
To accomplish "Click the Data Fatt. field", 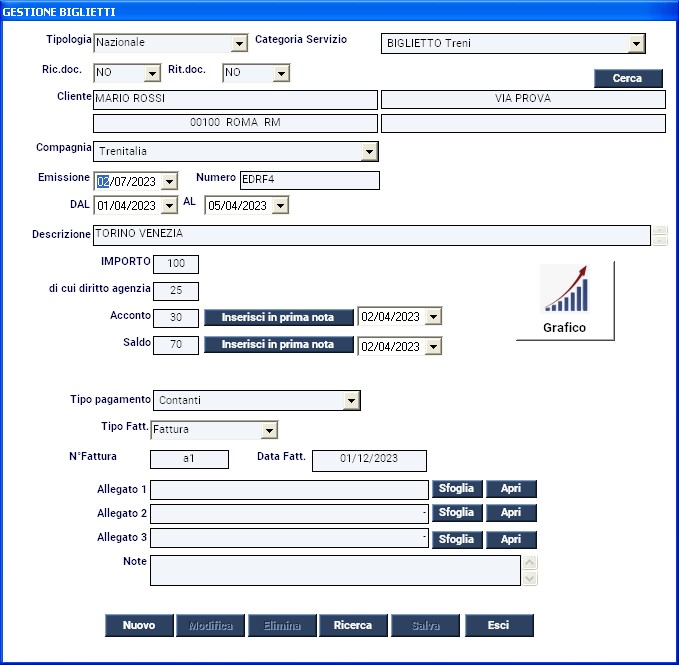I will (x=369, y=461).
